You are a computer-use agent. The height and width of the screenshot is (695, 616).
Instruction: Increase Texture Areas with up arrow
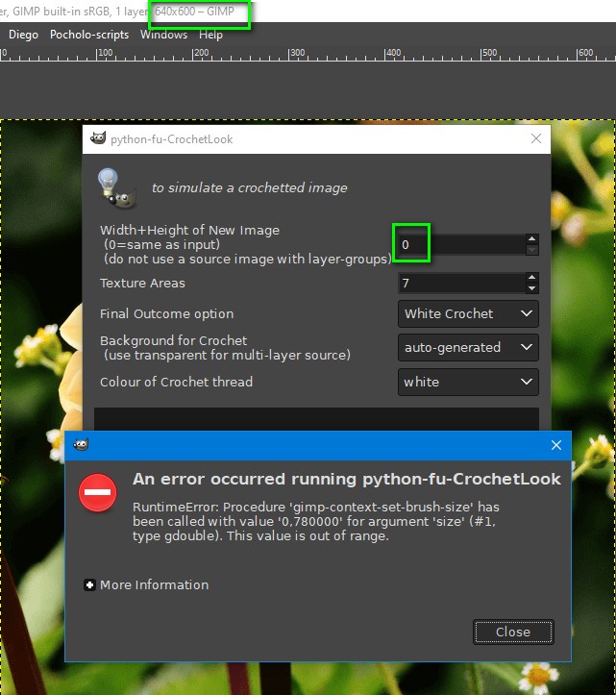click(531, 278)
